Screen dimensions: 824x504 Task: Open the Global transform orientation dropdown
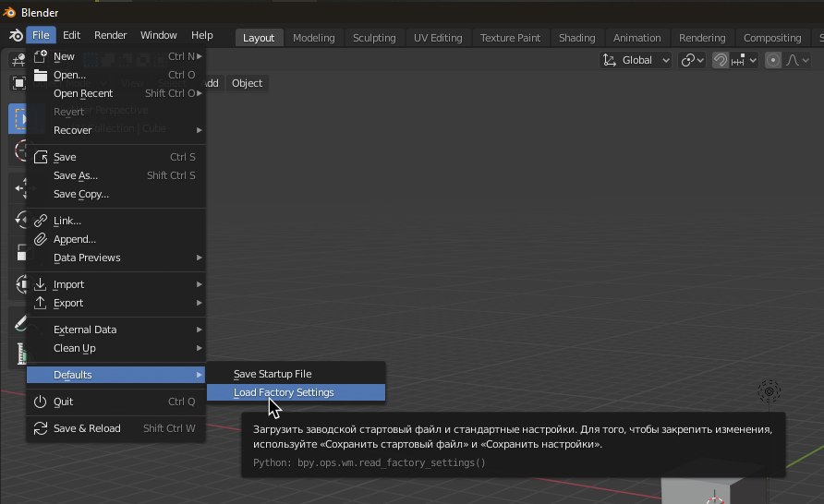(x=636, y=60)
